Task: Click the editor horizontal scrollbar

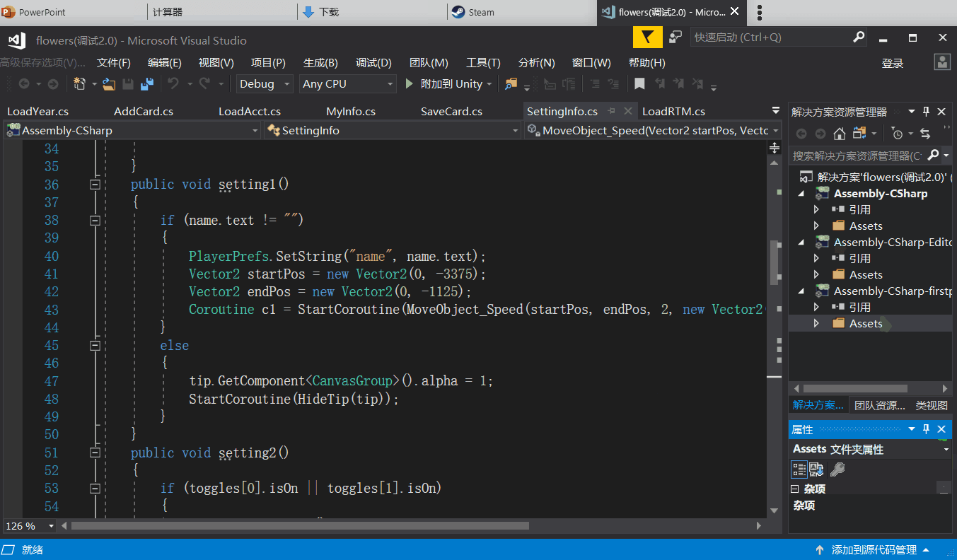Action: [x=300, y=526]
